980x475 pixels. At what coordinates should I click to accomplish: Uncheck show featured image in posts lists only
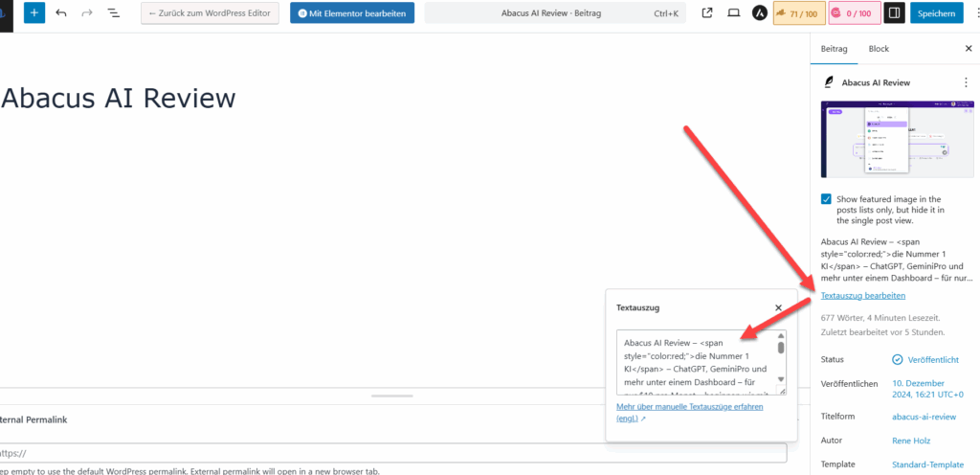pos(826,199)
